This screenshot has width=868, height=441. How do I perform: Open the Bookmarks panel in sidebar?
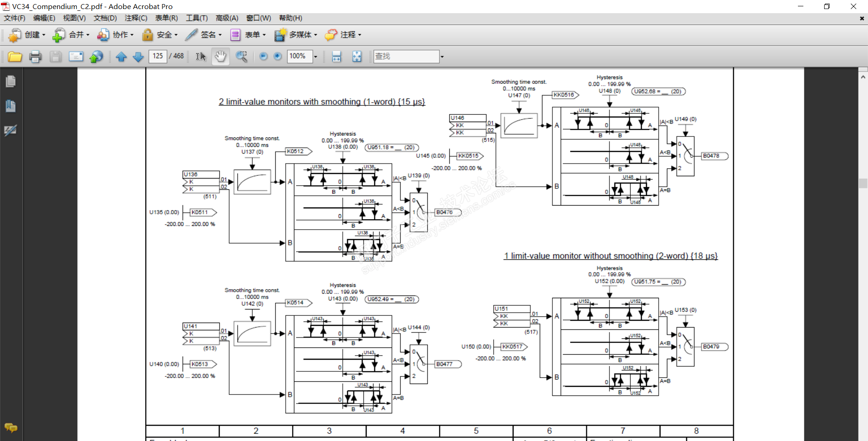click(x=11, y=106)
